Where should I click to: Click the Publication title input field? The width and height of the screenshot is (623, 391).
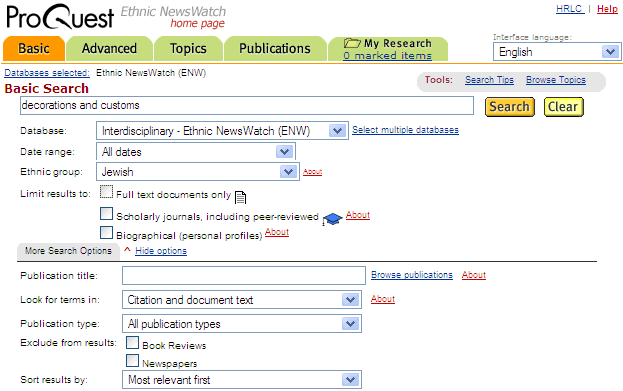point(244,275)
